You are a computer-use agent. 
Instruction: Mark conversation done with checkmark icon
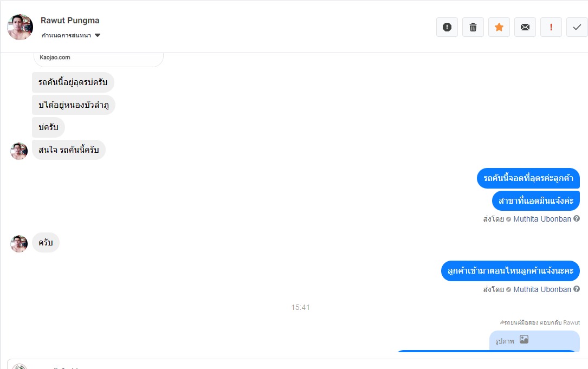(577, 27)
